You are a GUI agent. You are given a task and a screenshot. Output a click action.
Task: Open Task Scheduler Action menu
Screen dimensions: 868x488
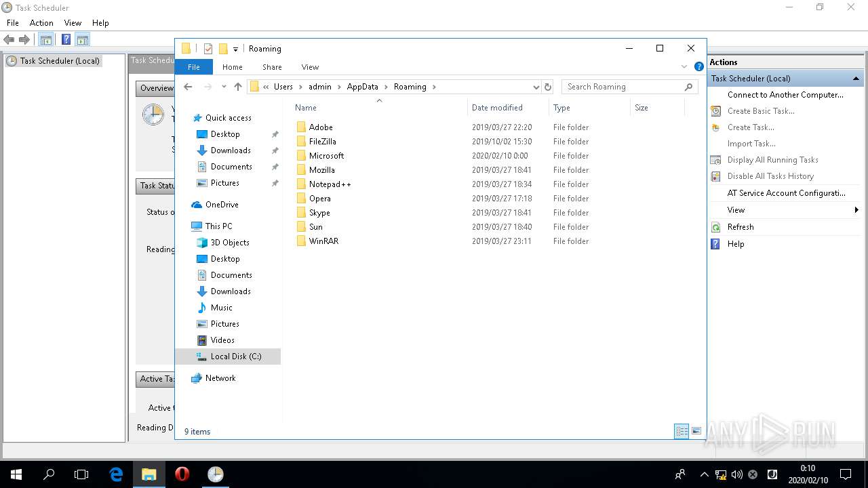point(41,23)
